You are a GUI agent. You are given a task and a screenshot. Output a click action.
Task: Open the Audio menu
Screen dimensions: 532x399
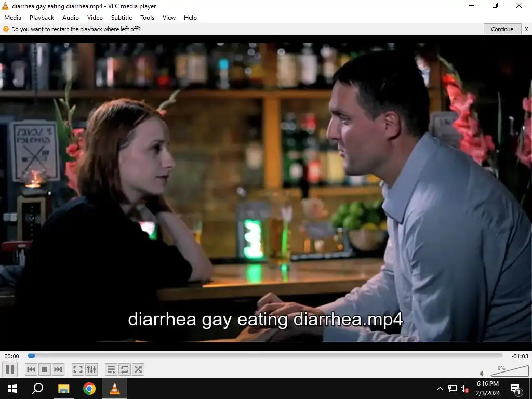pos(71,18)
